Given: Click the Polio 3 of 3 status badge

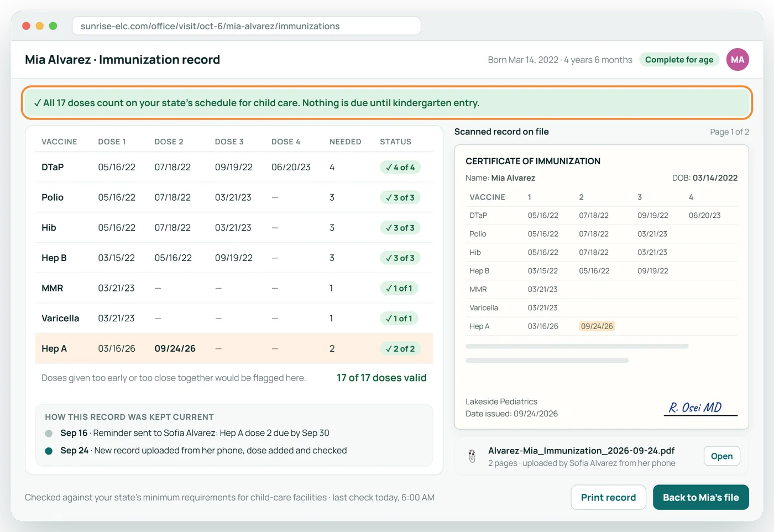Looking at the screenshot, I should point(400,197).
